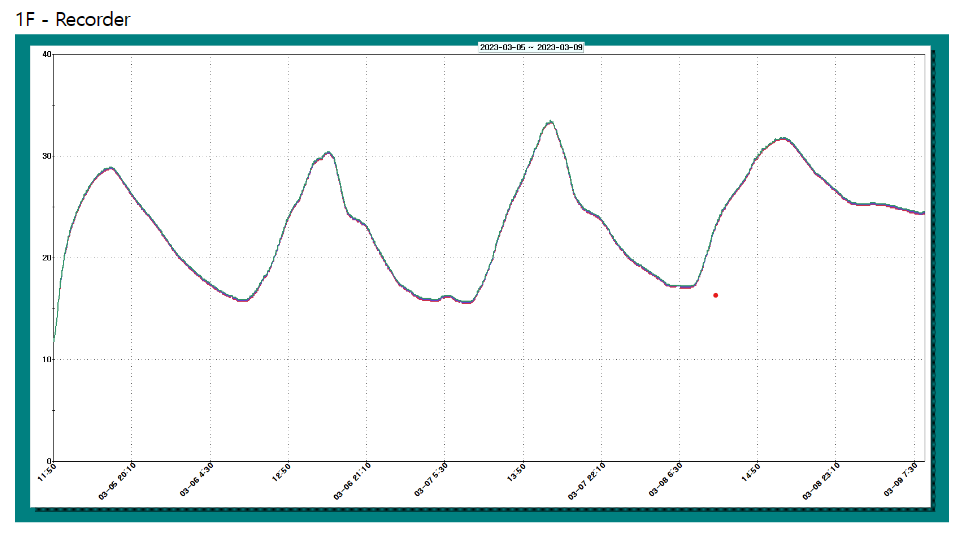
Task: Select the 03-06 21:10 time axis label
Action: point(352,480)
